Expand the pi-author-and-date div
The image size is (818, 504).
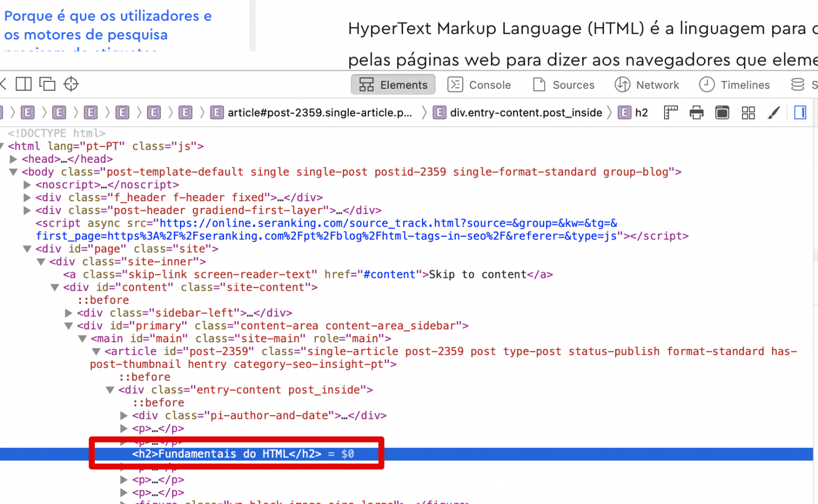pyautogui.click(x=124, y=416)
